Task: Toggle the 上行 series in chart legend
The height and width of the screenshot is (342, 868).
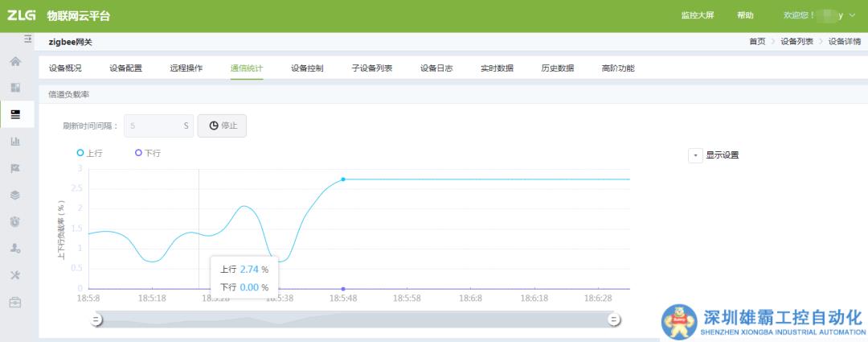Action: (x=89, y=153)
